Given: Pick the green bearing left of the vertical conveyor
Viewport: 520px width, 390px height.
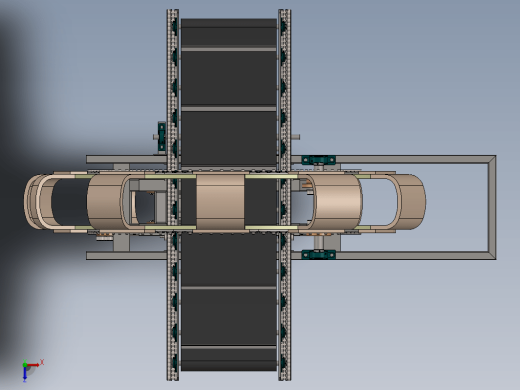Looking at the screenshot, I should 162,137.
